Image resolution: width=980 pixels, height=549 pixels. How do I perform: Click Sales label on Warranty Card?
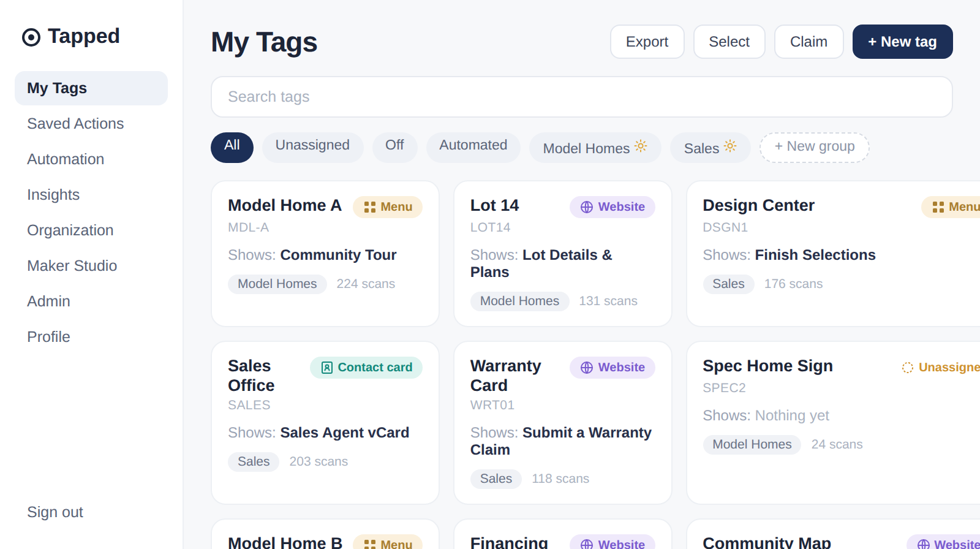496,479
